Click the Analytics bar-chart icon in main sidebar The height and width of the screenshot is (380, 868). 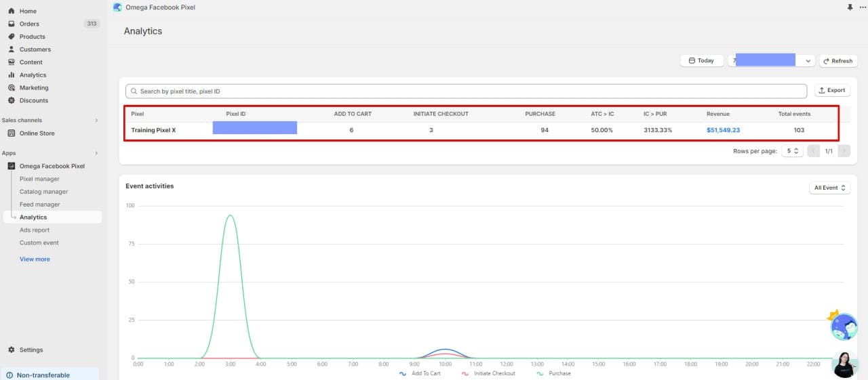(x=12, y=75)
